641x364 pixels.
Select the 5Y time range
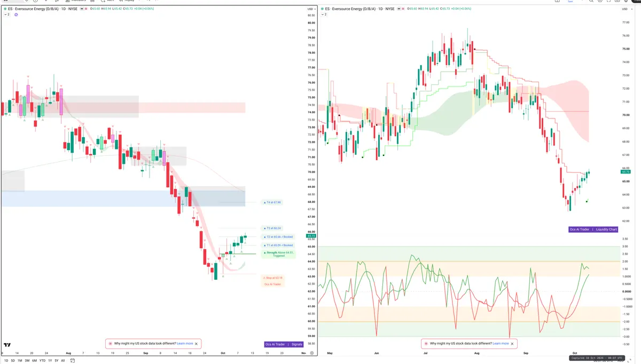[57, 360]
